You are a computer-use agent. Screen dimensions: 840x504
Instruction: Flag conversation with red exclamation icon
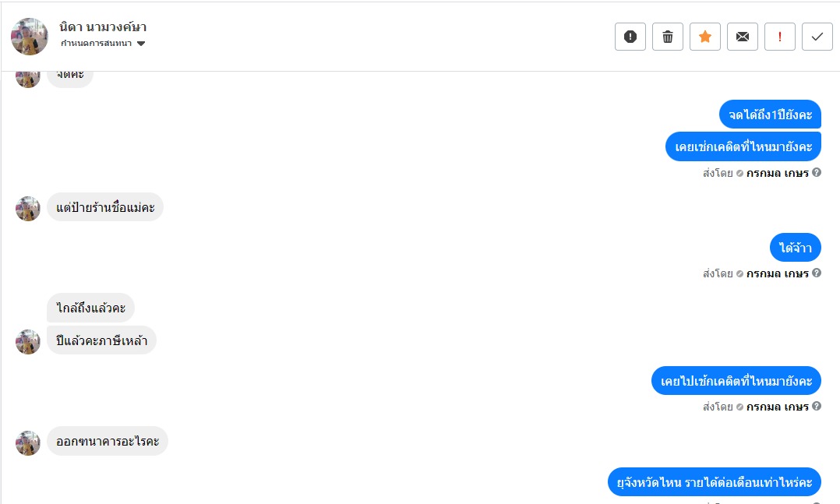tap(780, 37)
